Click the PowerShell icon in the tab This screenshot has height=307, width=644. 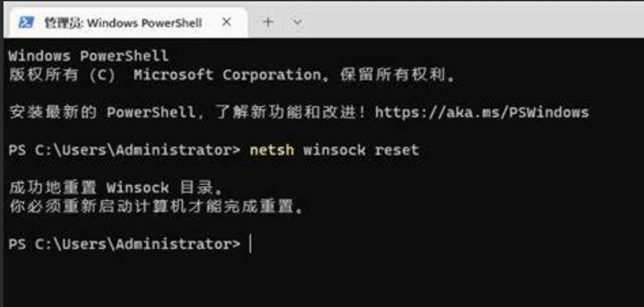click(x=26, y=23)
